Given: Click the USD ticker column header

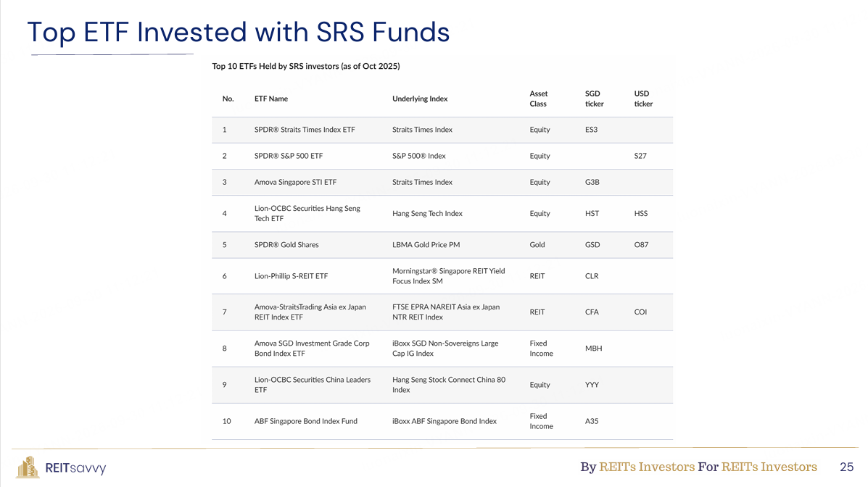Looking at the screenshot, I should 643,99.
